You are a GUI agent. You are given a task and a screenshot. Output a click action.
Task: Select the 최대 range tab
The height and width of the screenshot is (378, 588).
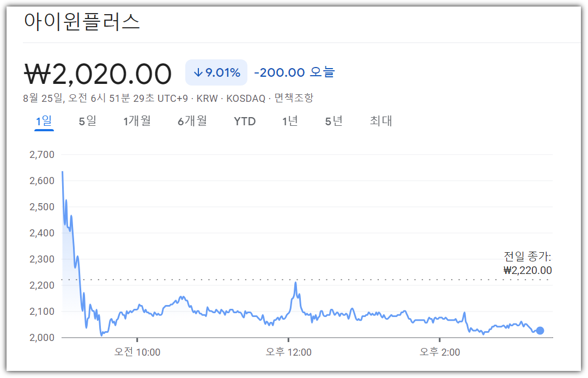(x=380, y=121)
